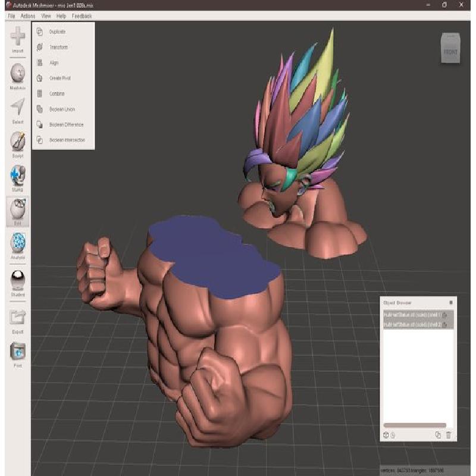Click the cube icon at Object Browser bottom-left
Viewport: 476px width, 476px height.
386,435
